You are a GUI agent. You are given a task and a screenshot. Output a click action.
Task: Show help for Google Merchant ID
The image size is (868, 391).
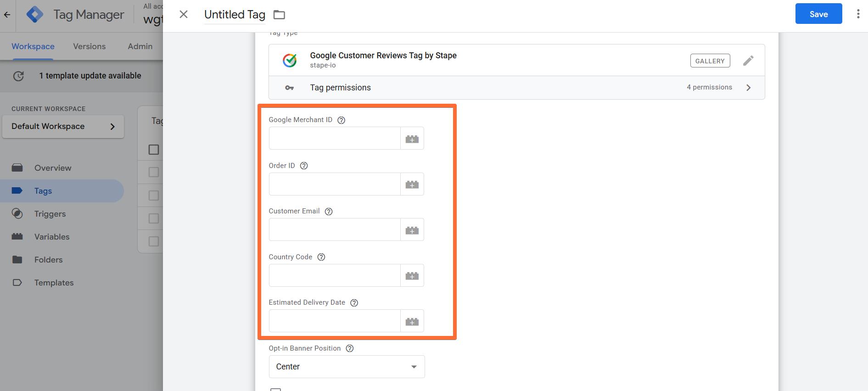342,120
